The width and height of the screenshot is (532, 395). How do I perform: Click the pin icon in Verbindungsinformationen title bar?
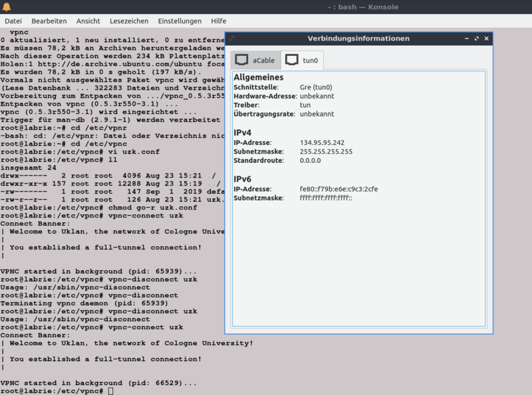(x=231, y=39)
